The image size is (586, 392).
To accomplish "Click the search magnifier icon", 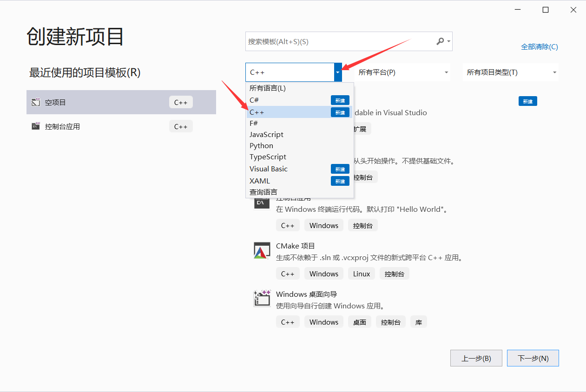I will click(440, 41).
